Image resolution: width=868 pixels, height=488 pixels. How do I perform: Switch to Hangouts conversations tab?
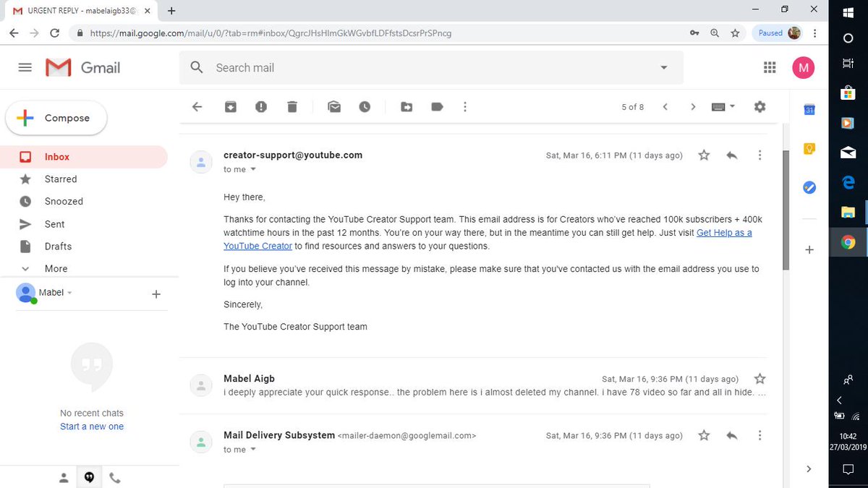point(90,477)
